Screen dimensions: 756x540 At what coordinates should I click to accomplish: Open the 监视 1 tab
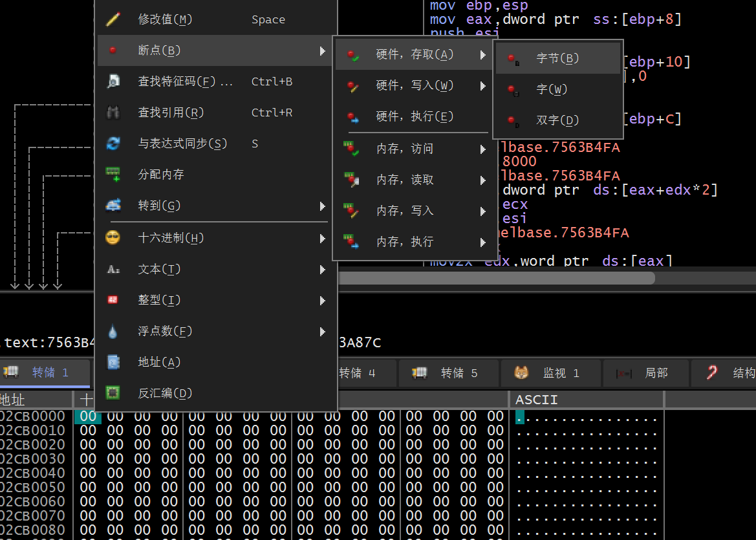(551, 373)
